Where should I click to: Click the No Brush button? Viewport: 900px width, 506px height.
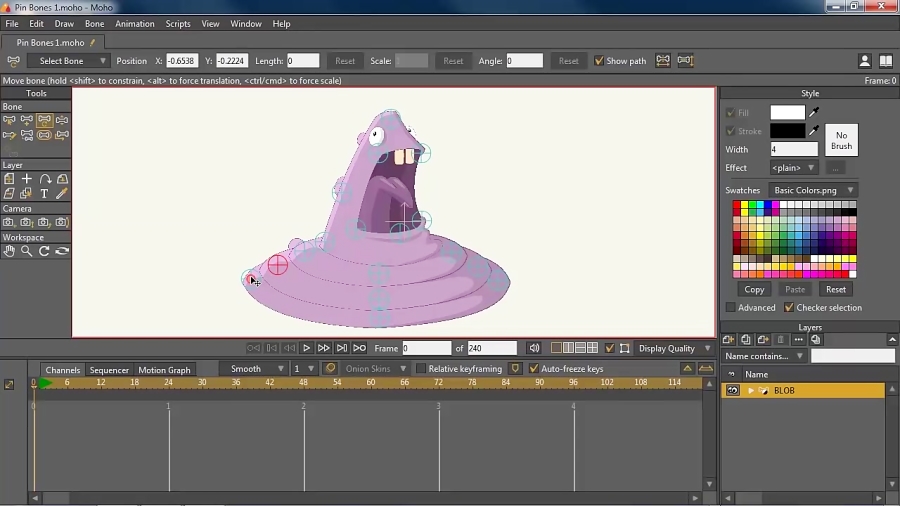click(x=841, y=140)
